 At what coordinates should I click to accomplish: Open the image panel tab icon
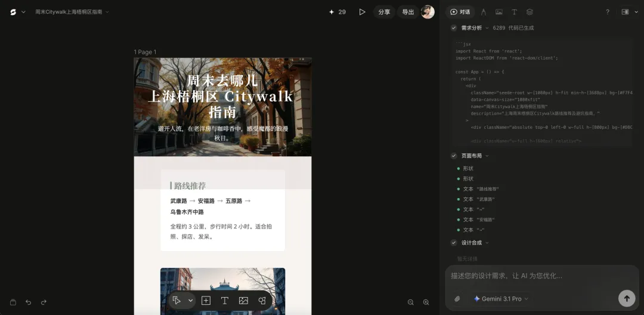[499, 13]
